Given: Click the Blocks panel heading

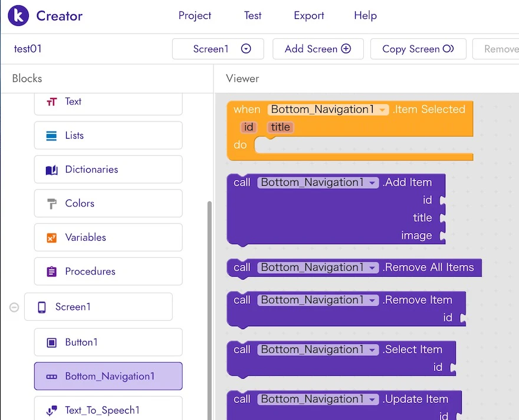Looking at the screenshot, I should tap(27, 78).
